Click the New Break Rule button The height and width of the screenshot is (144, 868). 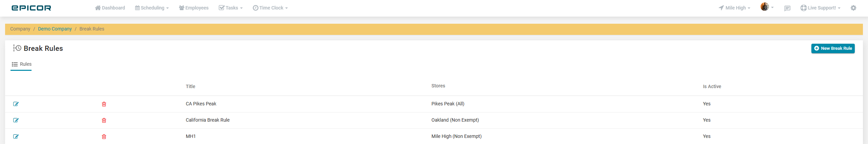pyautogui.click(x=833, y=48)
